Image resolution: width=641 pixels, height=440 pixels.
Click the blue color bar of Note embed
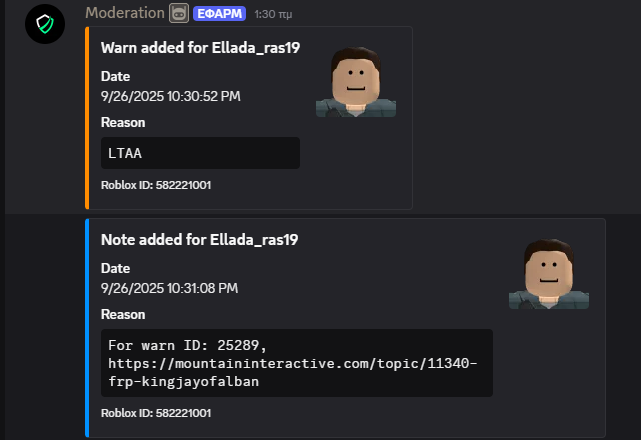pos(87,328)
